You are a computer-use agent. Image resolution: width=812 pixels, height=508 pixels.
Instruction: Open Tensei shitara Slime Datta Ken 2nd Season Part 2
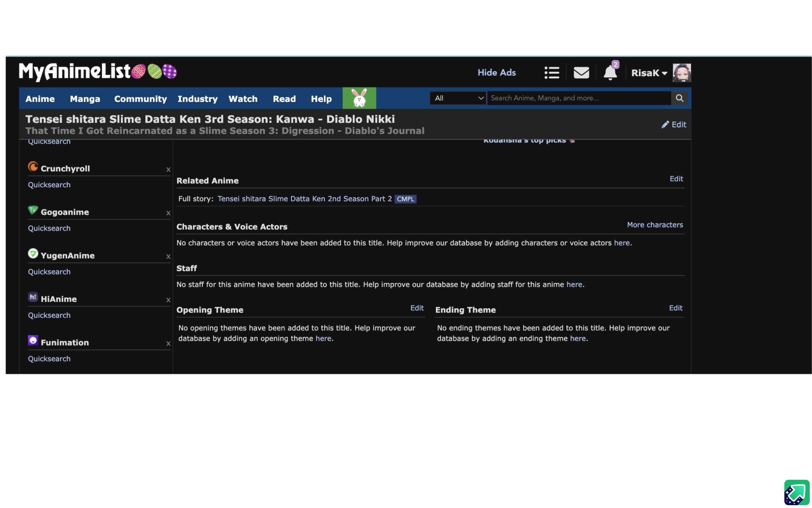click(x=304, y=199)
